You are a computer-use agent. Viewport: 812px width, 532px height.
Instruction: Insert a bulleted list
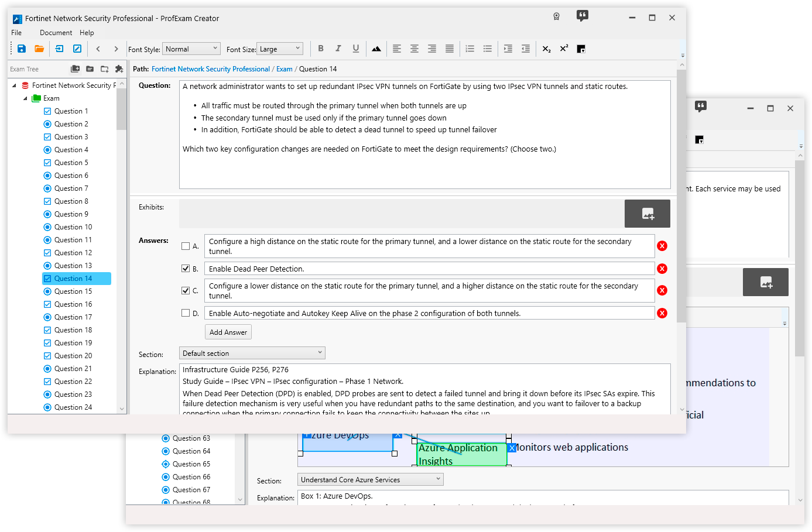pos(488,49)
